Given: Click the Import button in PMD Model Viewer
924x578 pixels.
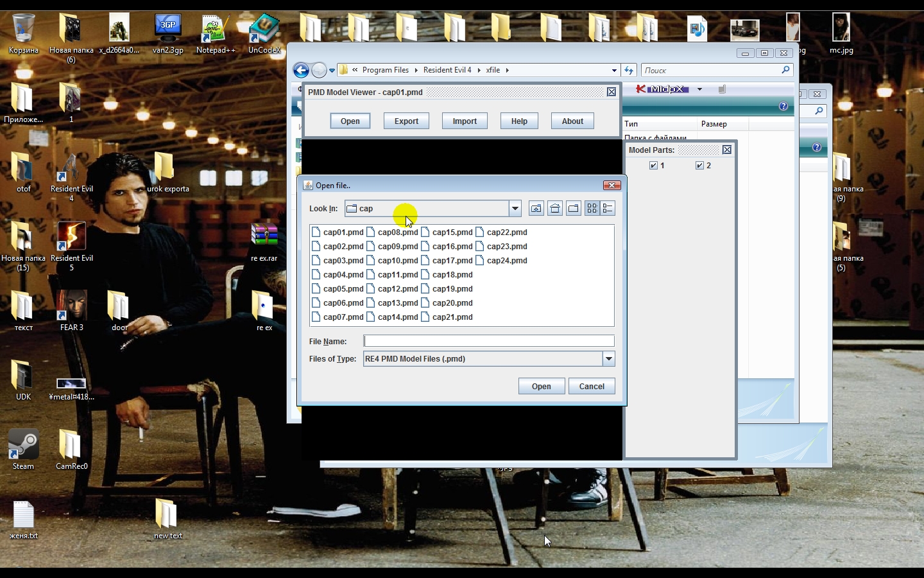Looking at the screenshot, I should tap(465, 121).
